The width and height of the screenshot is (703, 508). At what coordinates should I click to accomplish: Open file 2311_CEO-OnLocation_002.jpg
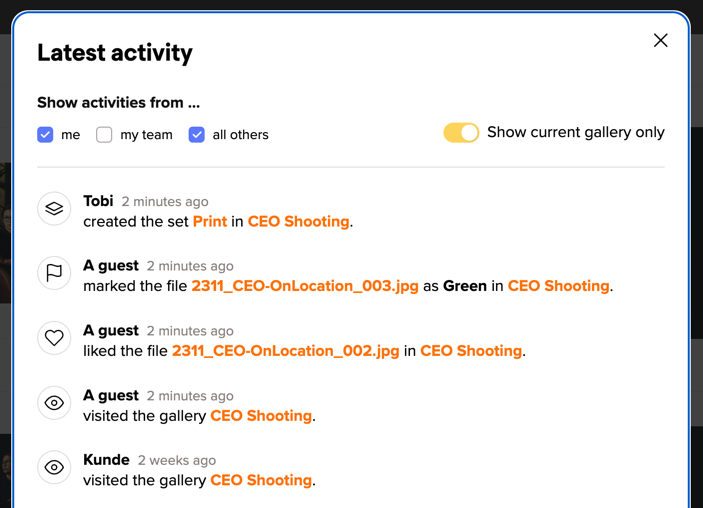point(286,351)
